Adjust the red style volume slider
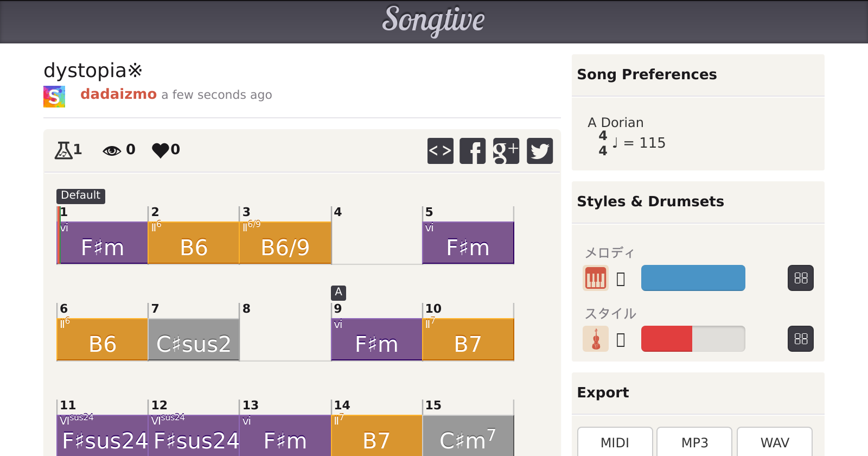The height and width of the screenshot is (456, 868). [693, 339]
